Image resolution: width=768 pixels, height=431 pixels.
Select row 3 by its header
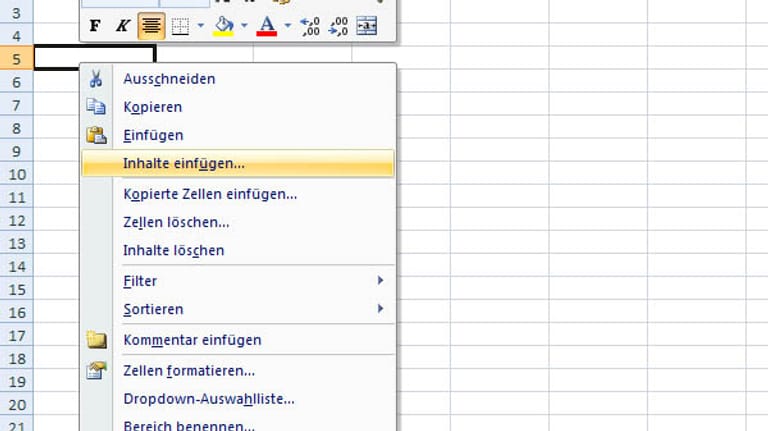(17, 12)
